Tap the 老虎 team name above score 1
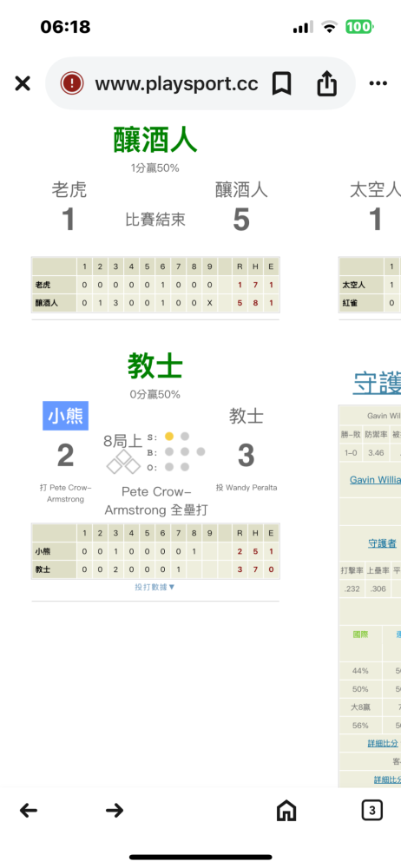 pos(69,190)
